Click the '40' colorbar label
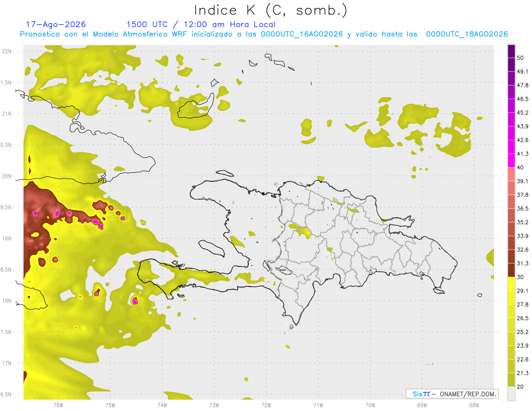532x411 pixels. tap(520, 168)
